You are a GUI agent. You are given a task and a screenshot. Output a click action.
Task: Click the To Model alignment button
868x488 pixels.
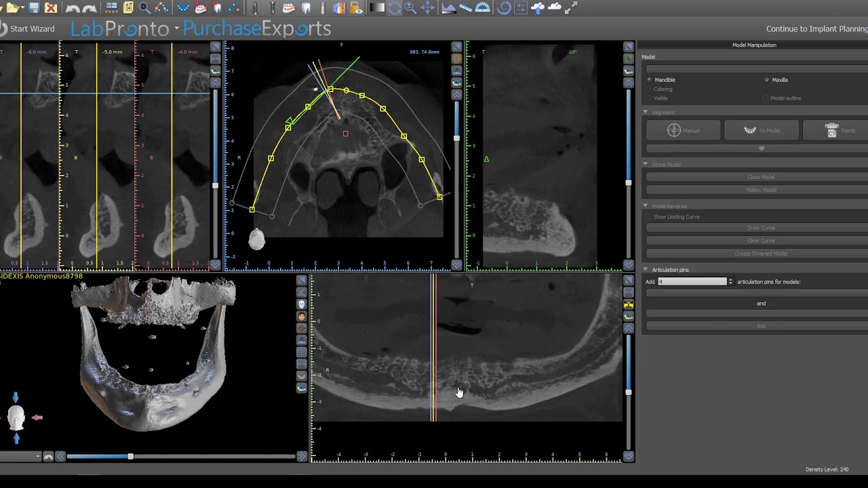tap(761, 130)
